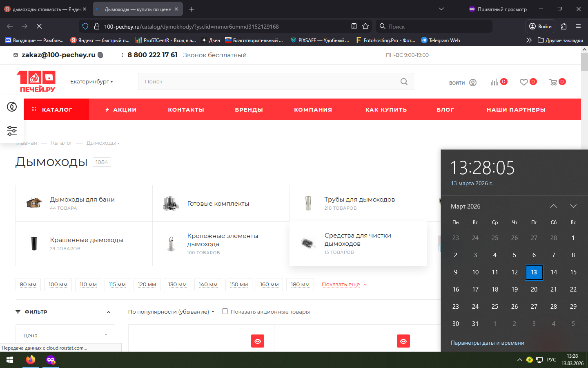
Task: Click the network icon in system tray
Action: tap(539, 360)
